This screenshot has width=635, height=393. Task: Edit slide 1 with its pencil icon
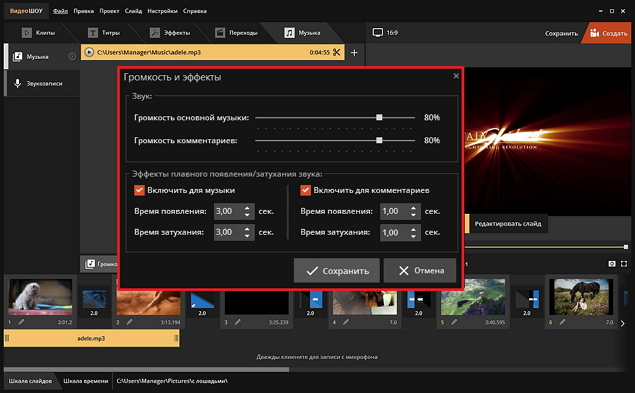(21, 322)
